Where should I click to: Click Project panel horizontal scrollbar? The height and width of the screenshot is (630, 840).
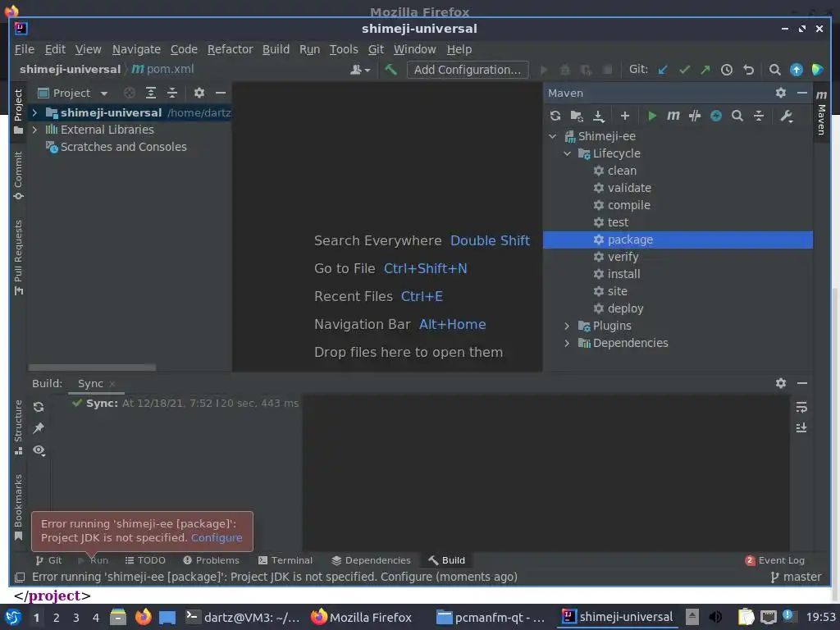click(x=92, y=367)
